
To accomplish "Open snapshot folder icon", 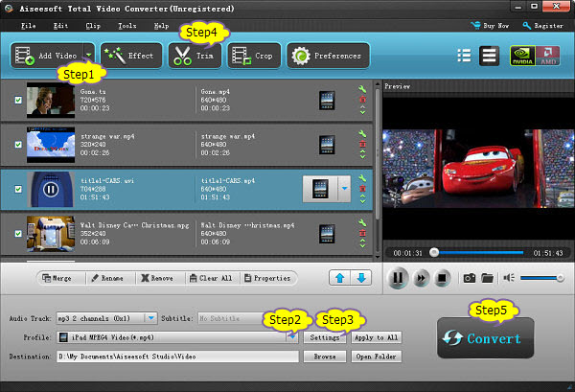I will tap(488, 278).
